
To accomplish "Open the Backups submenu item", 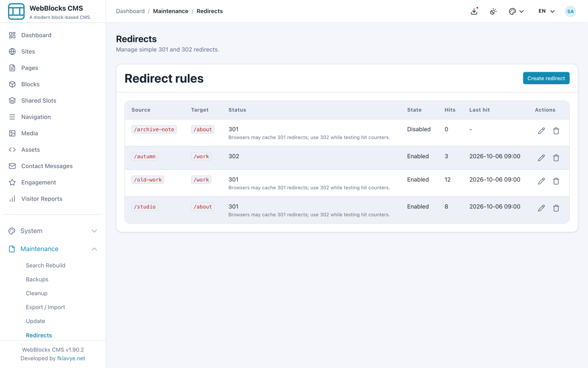I will pyautogui.click(x=37, y=279).
